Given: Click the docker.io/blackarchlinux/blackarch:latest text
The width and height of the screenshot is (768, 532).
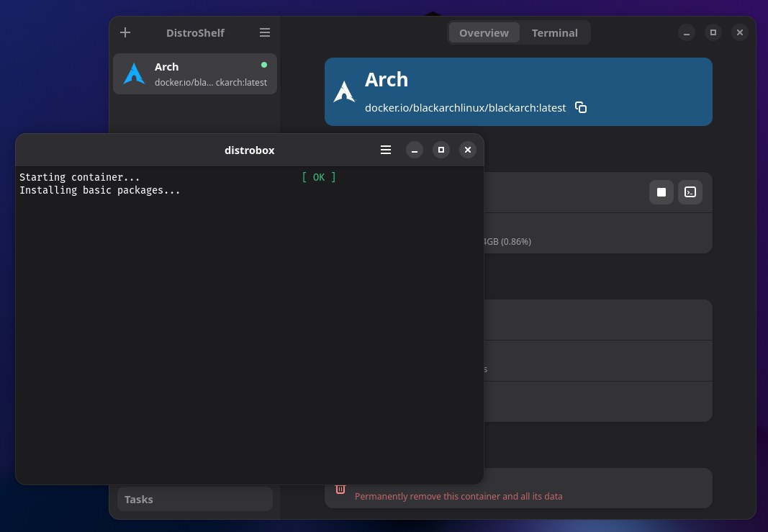Looking at the screenshot, I should (465, 108).
